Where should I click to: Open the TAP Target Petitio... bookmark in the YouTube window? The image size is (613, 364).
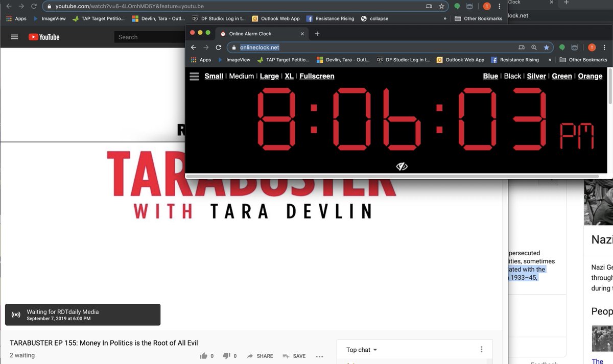pos(98,18)
